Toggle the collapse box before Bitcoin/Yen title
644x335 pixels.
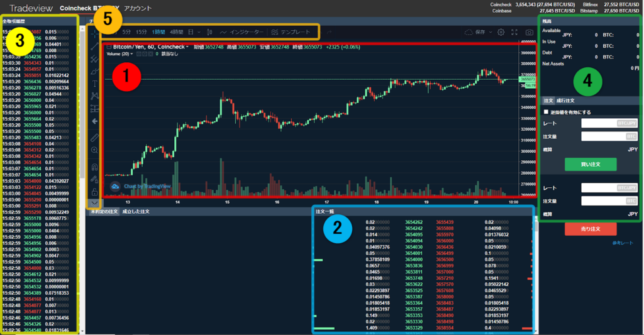(109, 47)
